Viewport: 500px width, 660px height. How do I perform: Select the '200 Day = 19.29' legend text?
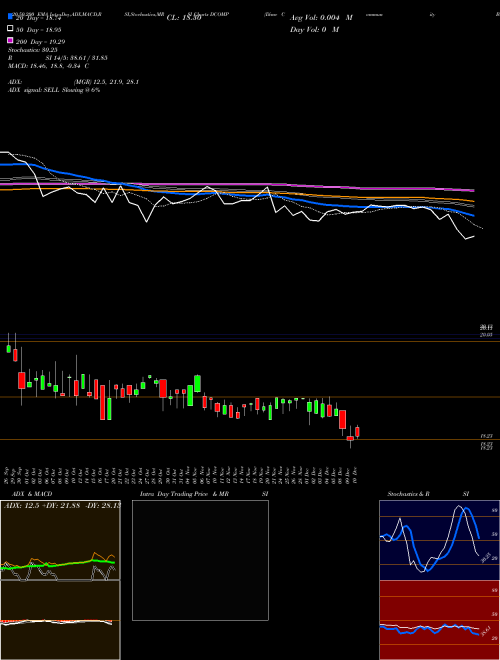[x=40, y=42]
